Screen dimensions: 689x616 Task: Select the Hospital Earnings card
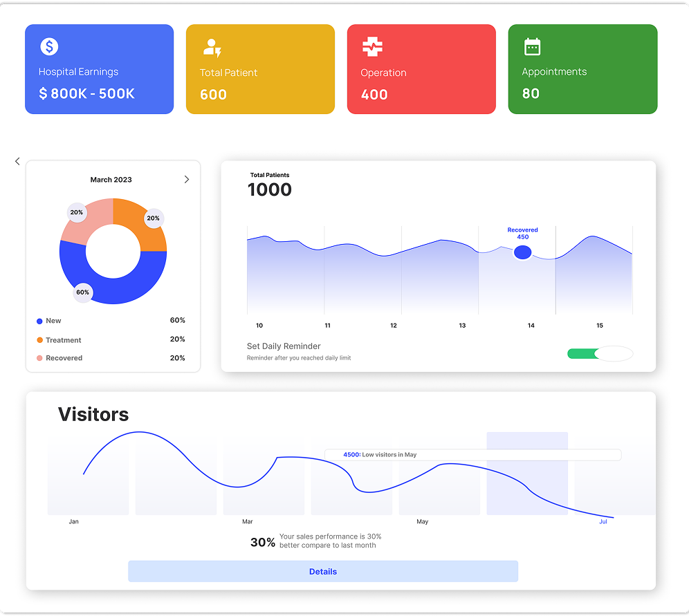click(x=100, y=69)
